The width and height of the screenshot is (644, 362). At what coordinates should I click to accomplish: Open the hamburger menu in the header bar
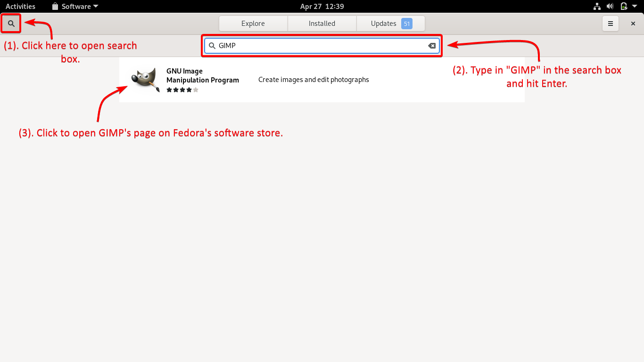pos(610,23)
